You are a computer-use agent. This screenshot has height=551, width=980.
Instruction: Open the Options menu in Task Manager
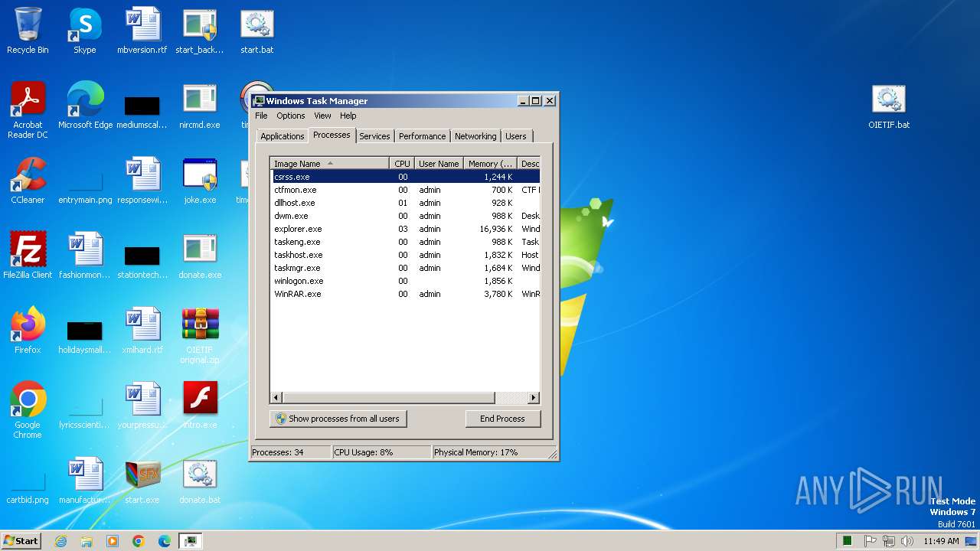click(x=291, y=116)
